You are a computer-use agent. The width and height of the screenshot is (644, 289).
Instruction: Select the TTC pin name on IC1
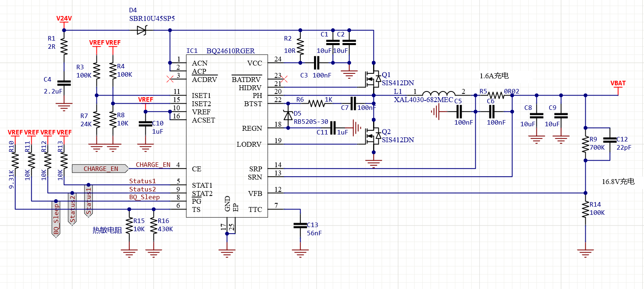tap(255, 209)
